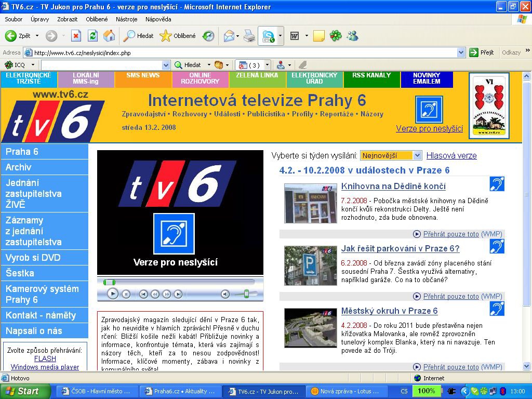Open the ICQ menu dropdown arrow
Viewport: 532px width, 399px height.
[x=33, y=65]
